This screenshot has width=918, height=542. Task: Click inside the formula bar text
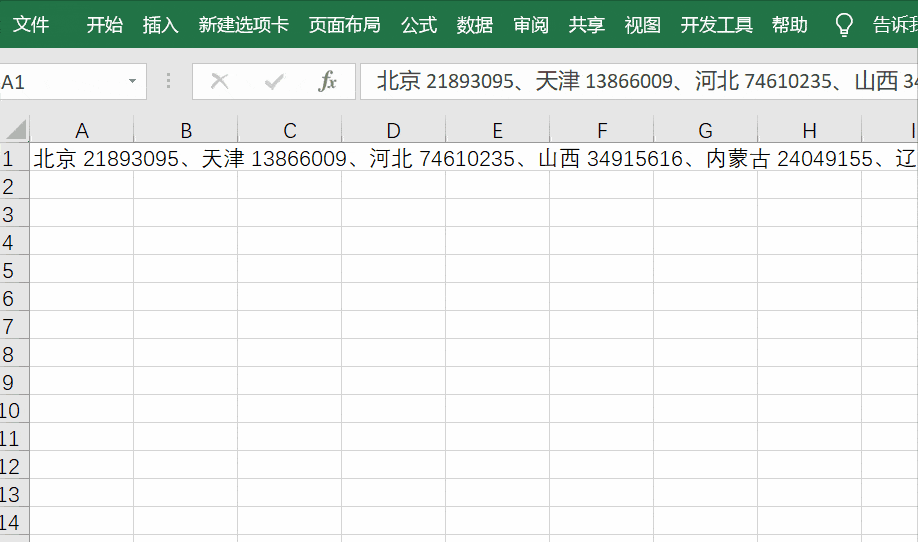[x=639, y=81]
